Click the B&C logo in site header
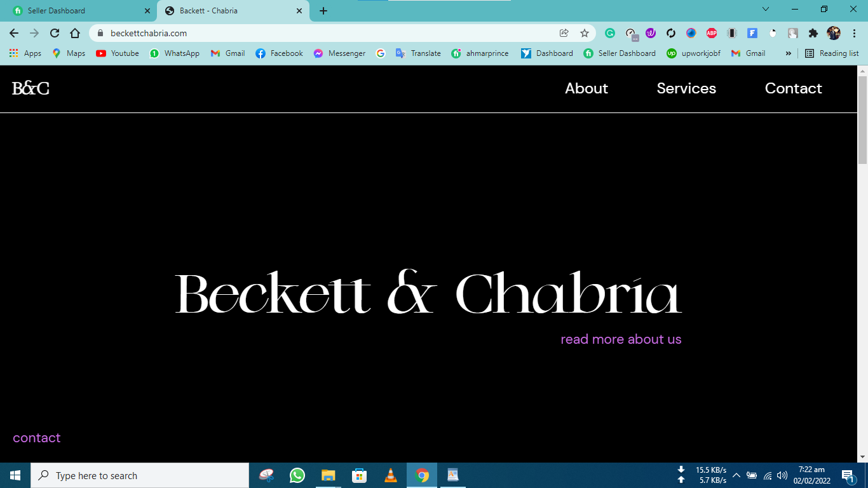Image resolution: width=868 pixels, height=488 pixels. 31,88
